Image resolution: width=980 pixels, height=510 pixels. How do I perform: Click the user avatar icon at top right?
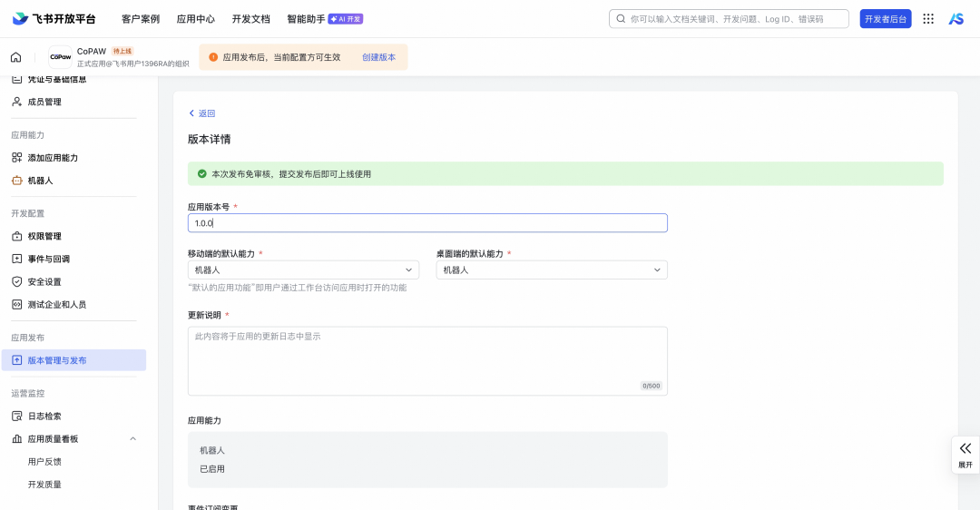tap(956, 18)
